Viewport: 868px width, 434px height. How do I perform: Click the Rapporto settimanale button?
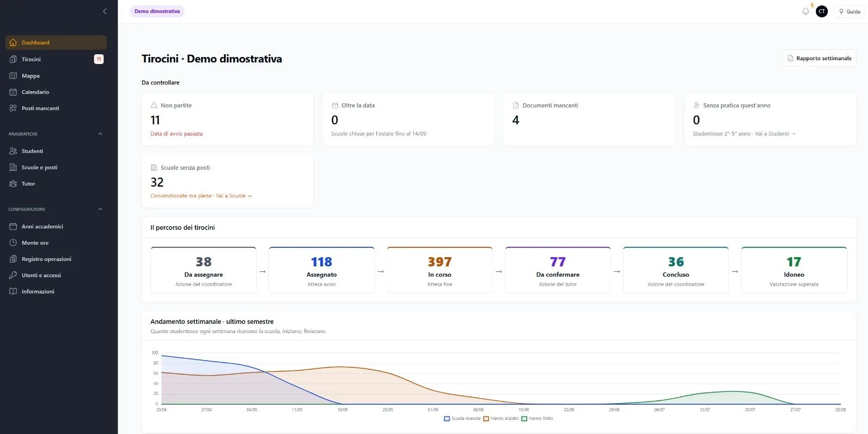819,59
